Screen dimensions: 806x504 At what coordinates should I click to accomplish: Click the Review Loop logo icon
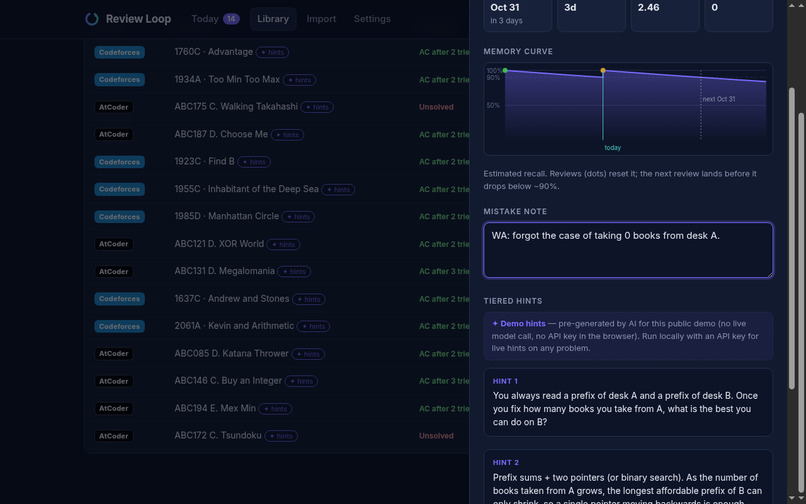coord(91,19)
